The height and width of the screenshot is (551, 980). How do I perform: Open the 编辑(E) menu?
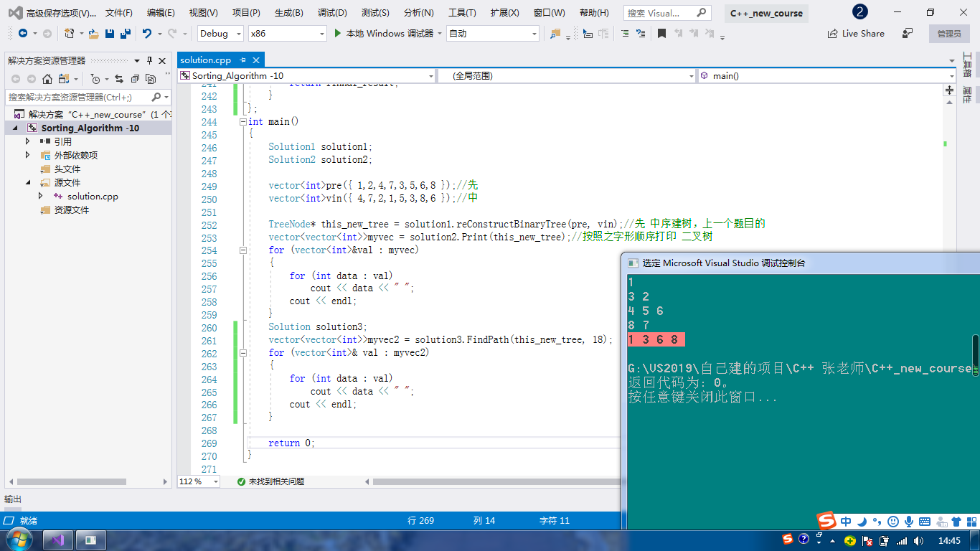[x=161, y=13]
